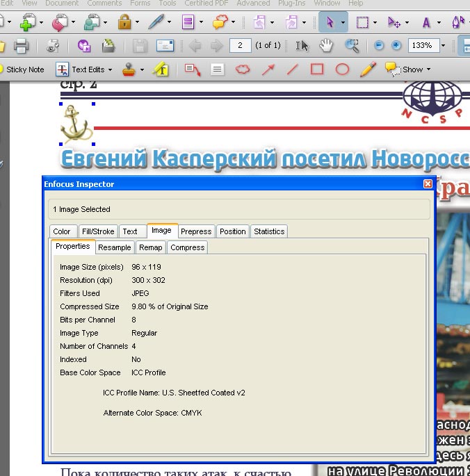Image resolution: width=470 pixels, height=476 pixels.
Task: Select the red Oval drawing tool
Action: (x=342, y=69)
